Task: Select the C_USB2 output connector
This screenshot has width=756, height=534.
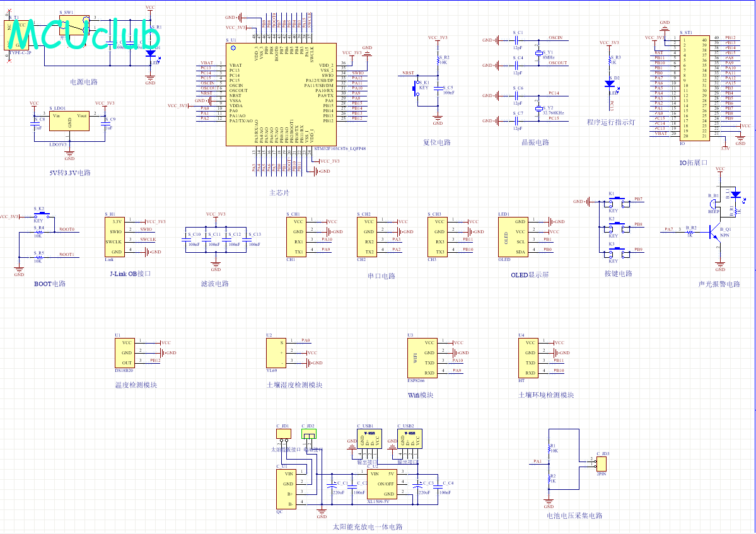Action: 410,439
